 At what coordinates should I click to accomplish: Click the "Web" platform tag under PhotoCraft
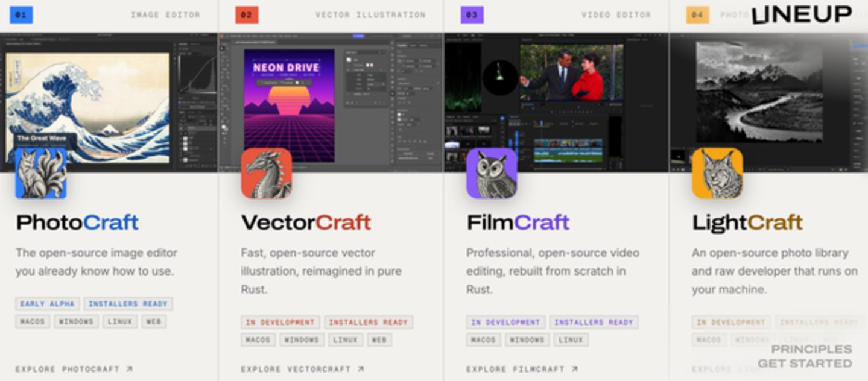tap(154, 321)
